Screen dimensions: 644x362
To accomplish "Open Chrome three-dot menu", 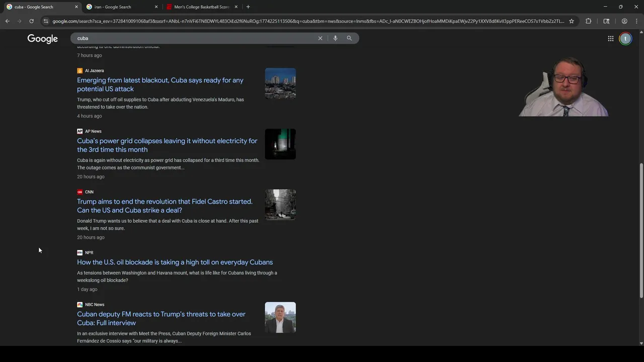I will tap(636, 21).
